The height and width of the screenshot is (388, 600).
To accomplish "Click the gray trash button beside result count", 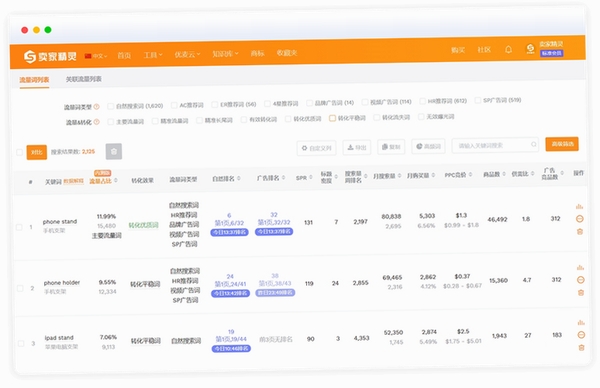I will coord(114,151).
